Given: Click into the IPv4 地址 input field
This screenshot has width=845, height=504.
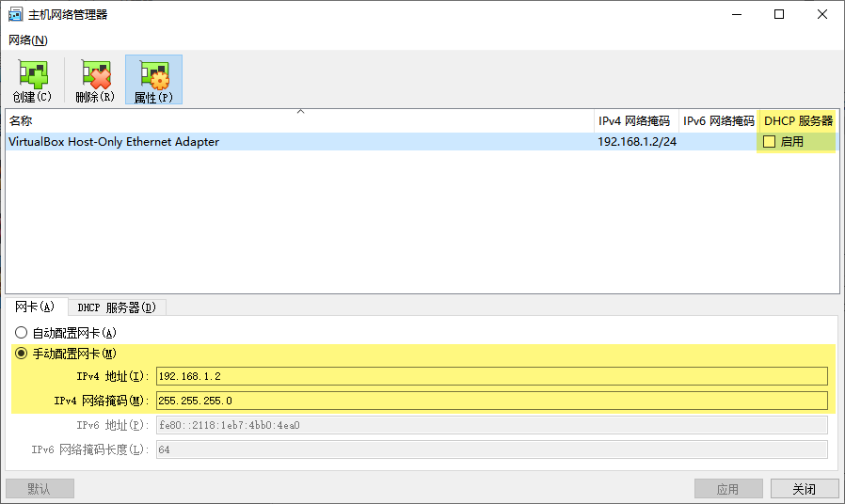Looking at the screenshot, I should 491,376.
